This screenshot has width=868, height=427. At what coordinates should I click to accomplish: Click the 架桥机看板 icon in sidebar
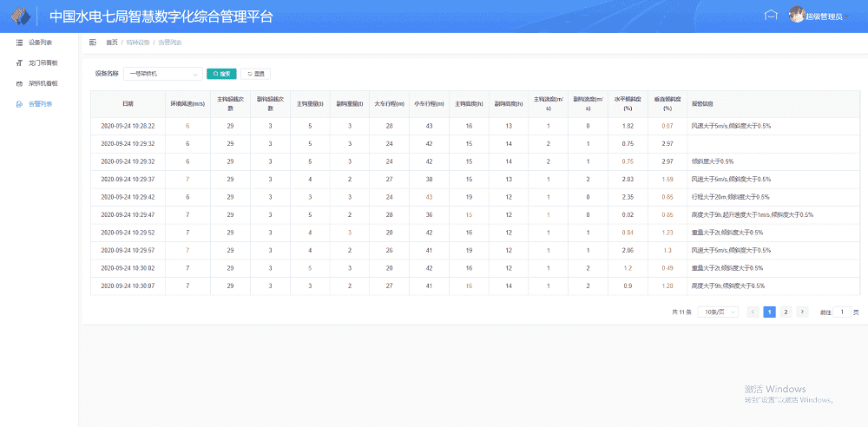[x=19, y=83]
